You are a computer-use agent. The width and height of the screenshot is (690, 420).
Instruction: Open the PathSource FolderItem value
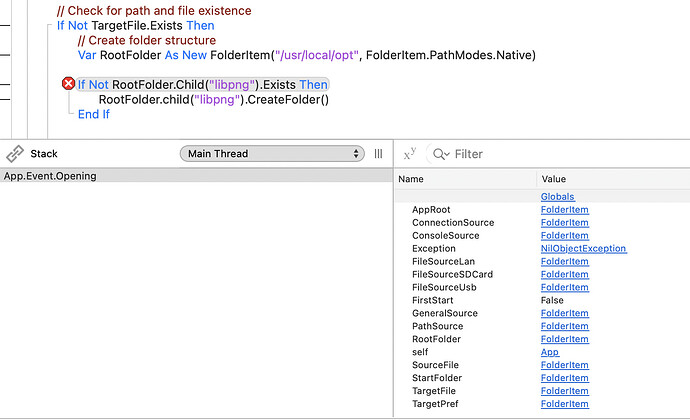(565, 326)
